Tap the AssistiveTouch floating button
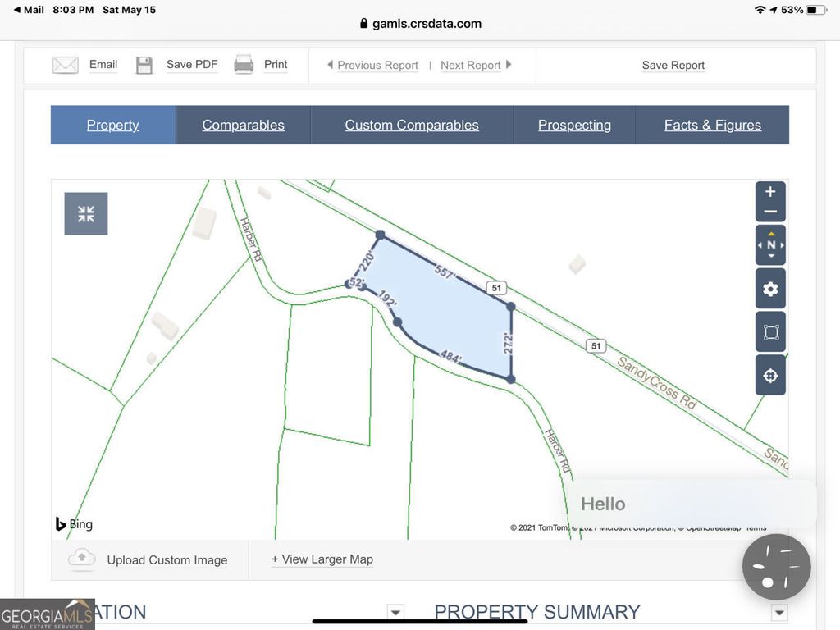Viewport: 840px width, 630px height. pos(776,567)
